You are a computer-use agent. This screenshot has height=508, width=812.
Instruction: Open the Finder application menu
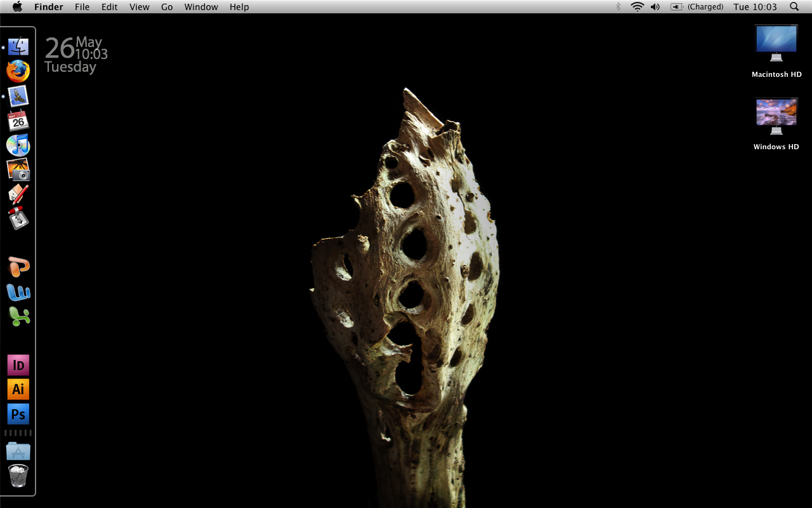tap(49, 7)
